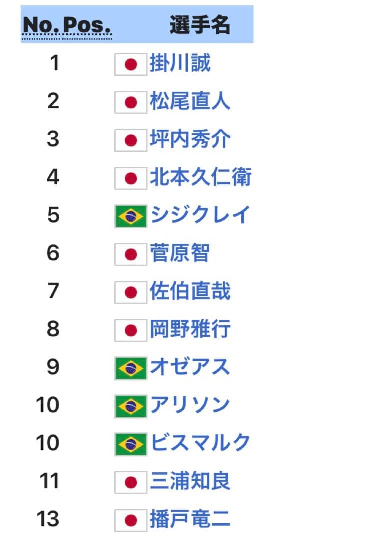The height and width of the screenshot is (540, 392).
Task: Click the Japan flag beside 三浦知良
Action: coord(131,482)
